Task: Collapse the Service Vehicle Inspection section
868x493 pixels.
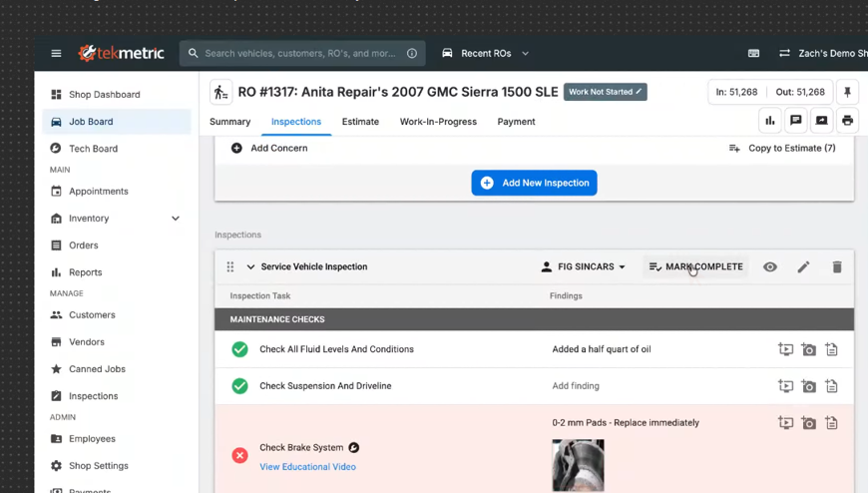Action: tap(250, 267)
